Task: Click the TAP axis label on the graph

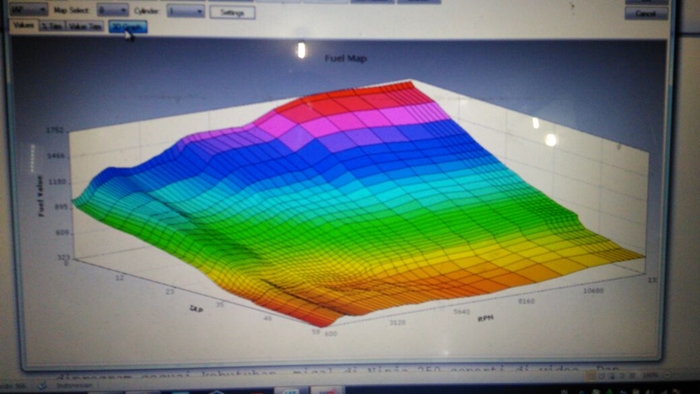Action: coord(196,308)
